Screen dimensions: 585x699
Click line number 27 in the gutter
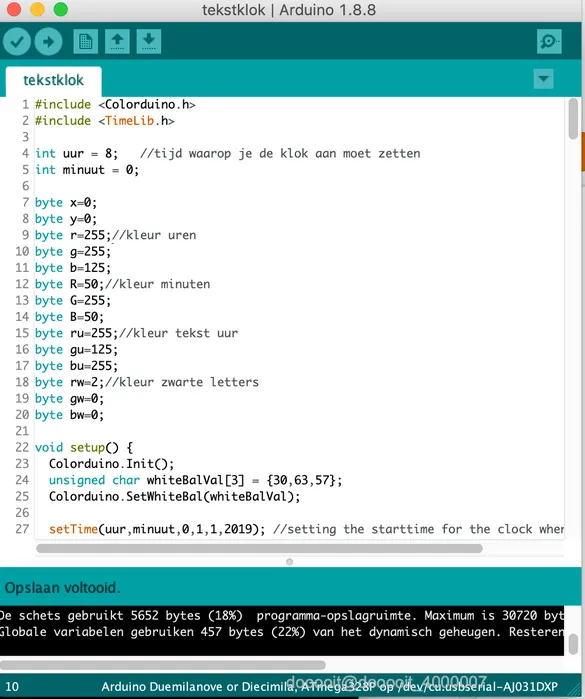pos(22,529)
